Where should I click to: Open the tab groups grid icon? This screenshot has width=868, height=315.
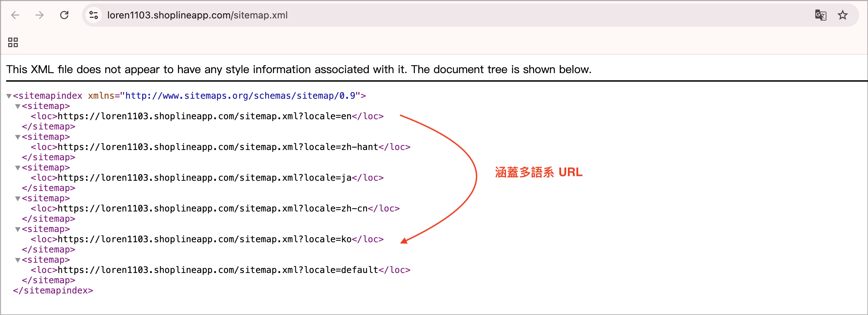coord(13,42)
